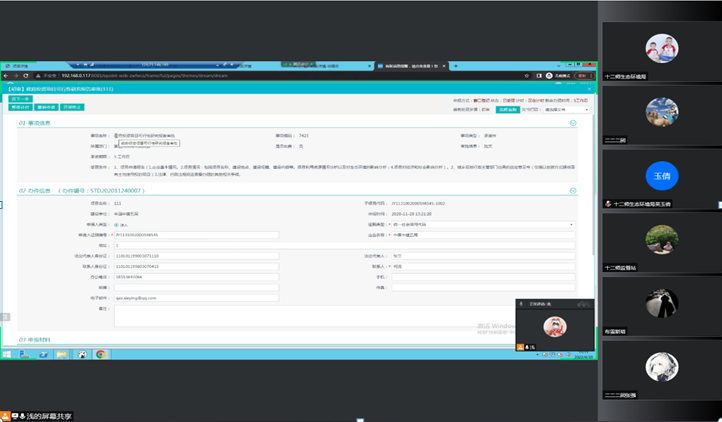Click the third green button in the action row
Viewport: 722px width, 422px height.
(71, 107)
